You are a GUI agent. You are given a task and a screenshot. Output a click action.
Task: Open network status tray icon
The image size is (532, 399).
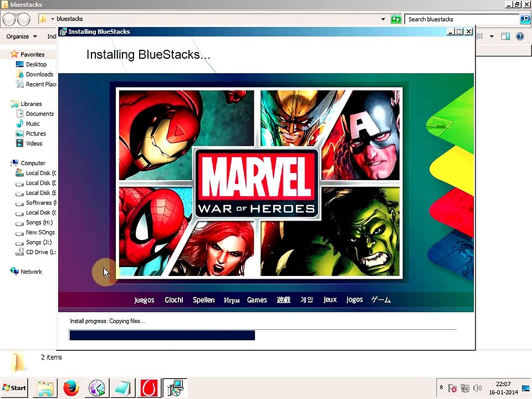click(465, 388)
